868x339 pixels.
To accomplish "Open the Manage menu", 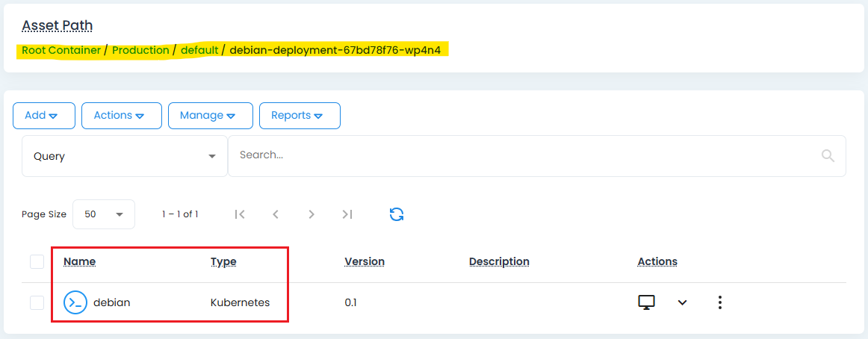I will click(210, 116).
